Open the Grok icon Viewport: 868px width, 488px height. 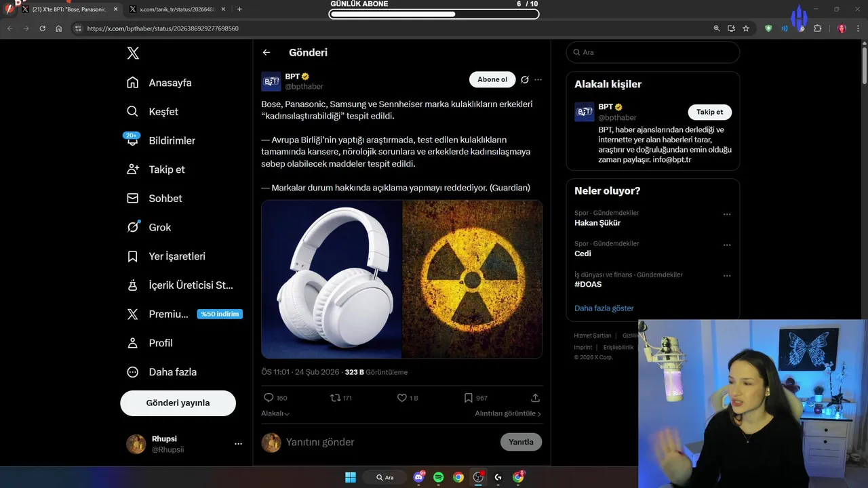click(133, 227)
